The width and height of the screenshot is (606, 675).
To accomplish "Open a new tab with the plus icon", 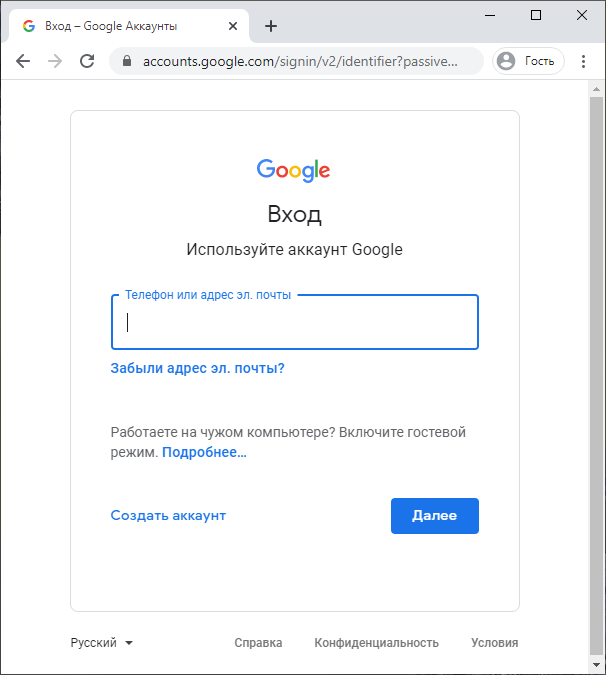I will [271, 26].
